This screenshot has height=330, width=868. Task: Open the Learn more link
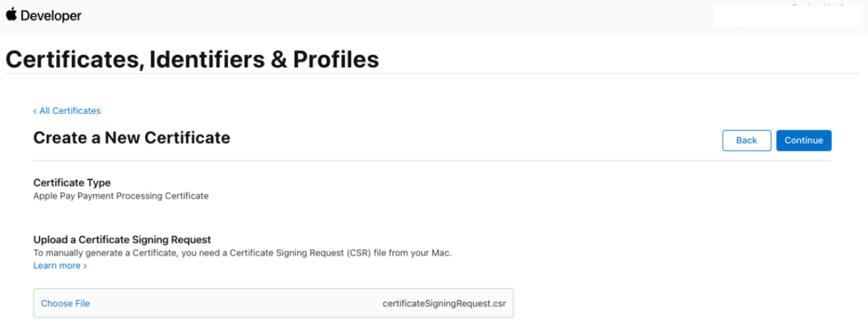tap(57, 265)
